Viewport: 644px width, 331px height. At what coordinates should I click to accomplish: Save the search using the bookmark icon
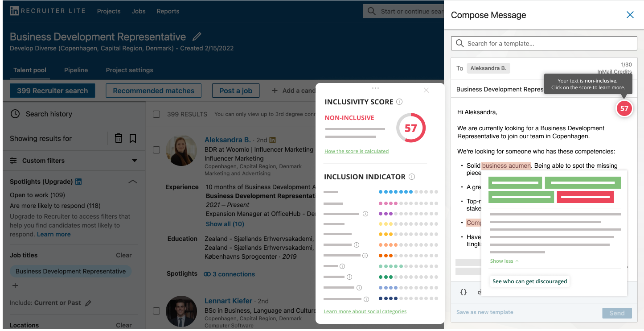coord(133,138)
